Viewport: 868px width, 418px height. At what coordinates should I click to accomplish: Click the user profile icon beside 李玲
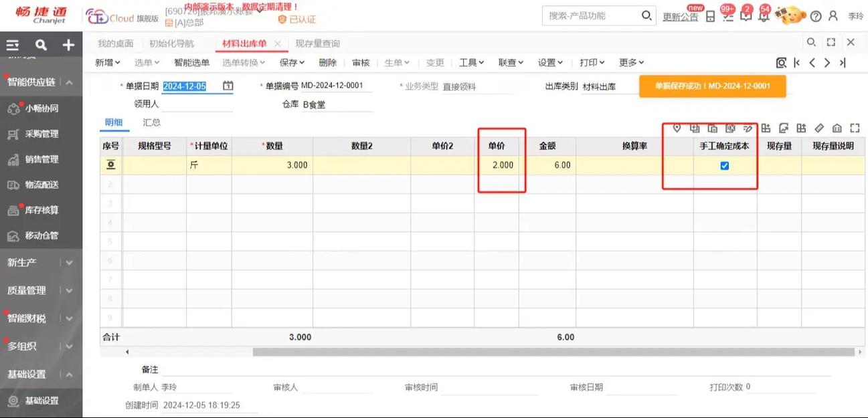click(833, 16)
